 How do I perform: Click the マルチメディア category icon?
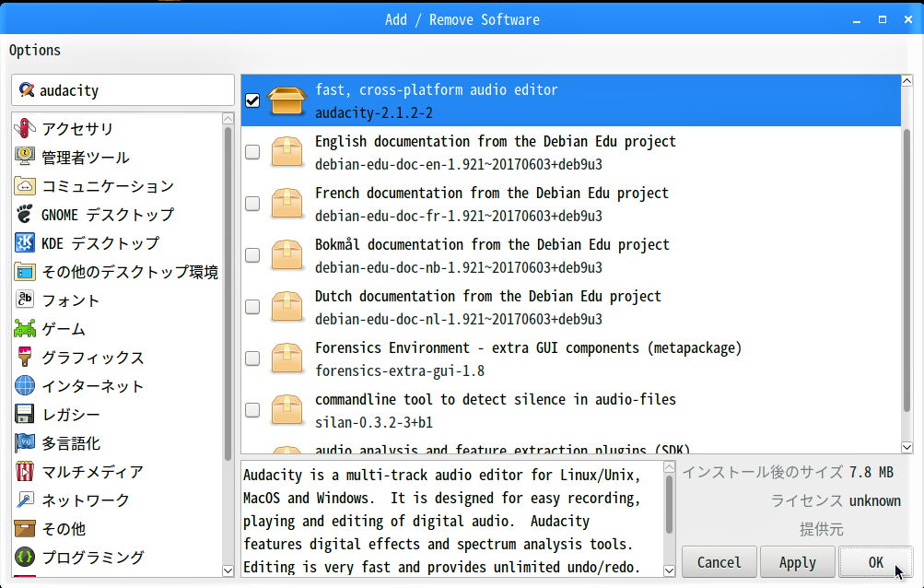point(25,471)
